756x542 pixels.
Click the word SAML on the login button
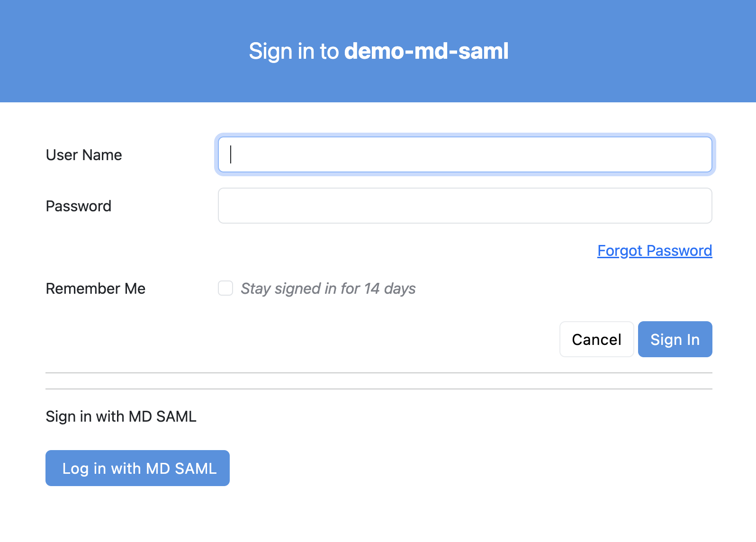196,469
